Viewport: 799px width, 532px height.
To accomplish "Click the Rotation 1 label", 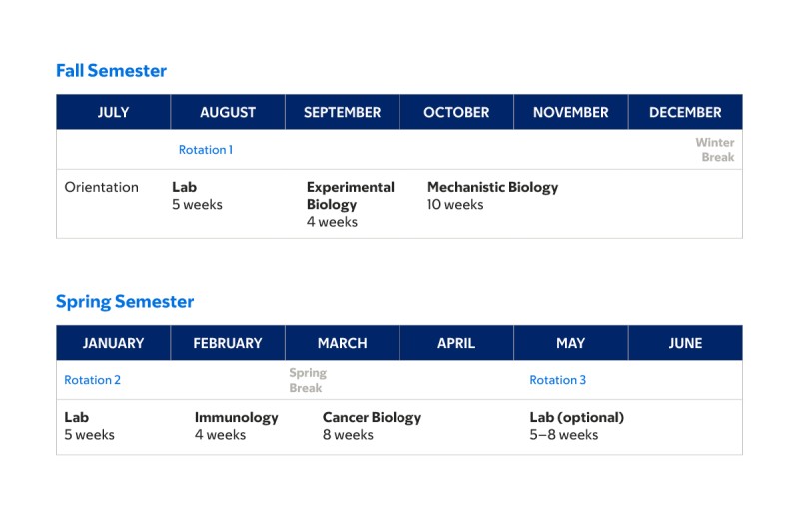I will 206,150.
